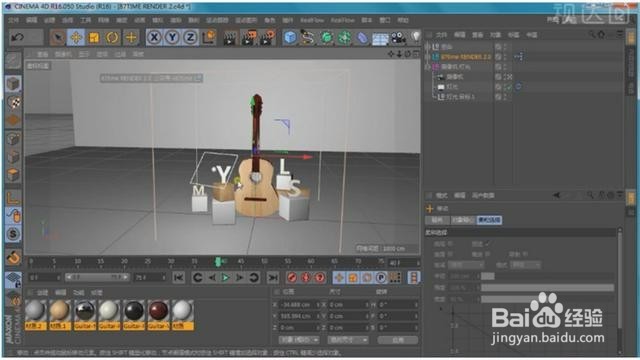Image resolution: width=640 pixels, height=360 pixels.
Task: Toggle the Z axis lock
Action: (x=190, y=38)
